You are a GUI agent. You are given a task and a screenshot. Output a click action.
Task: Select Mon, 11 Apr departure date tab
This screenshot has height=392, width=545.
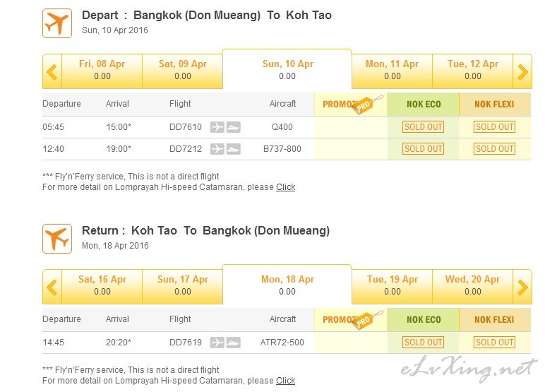pyautogui.click(x=392, y=71)
